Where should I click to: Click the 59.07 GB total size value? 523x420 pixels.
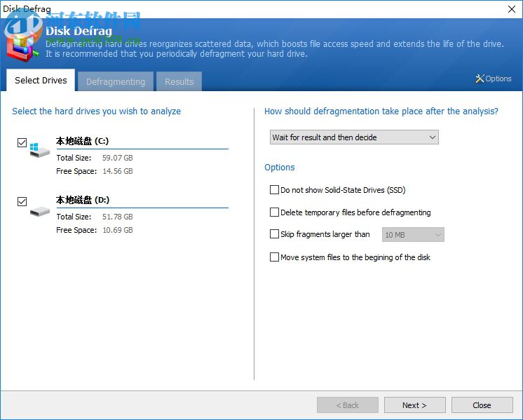pos(117,158)
